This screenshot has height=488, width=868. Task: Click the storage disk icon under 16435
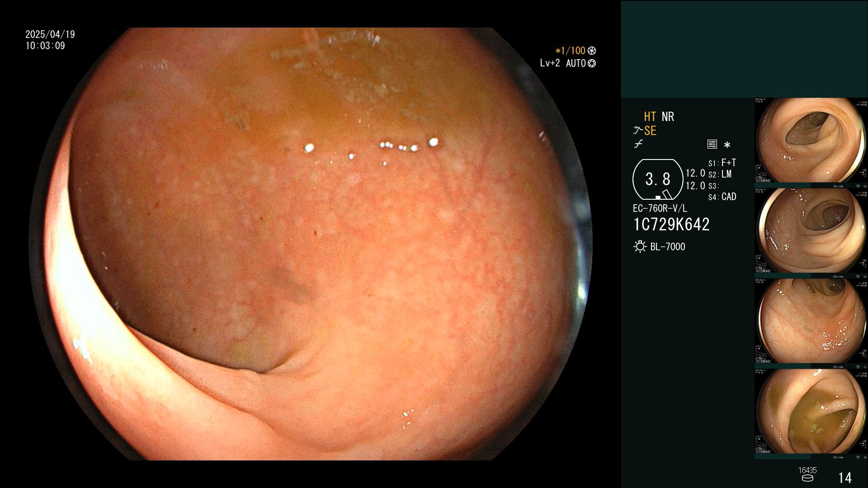click(807, 478)
